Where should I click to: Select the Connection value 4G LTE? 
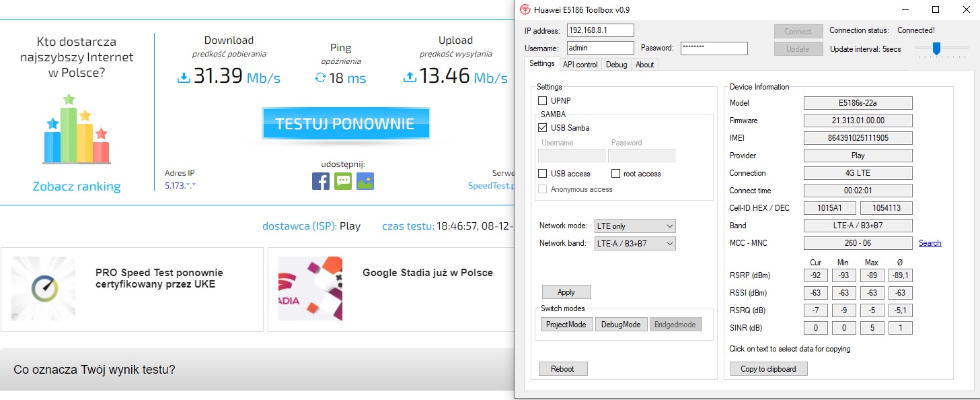click(x=858, y=173)
